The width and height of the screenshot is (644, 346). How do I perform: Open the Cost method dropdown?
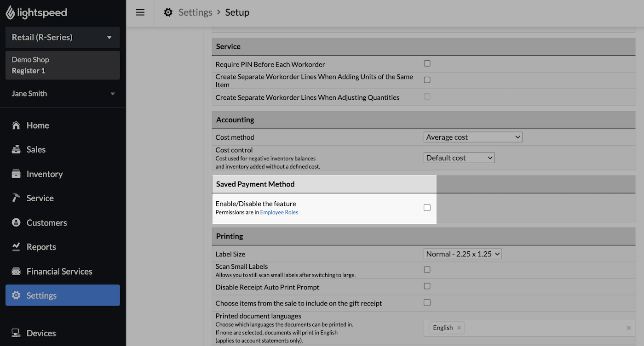pos(472,137)
